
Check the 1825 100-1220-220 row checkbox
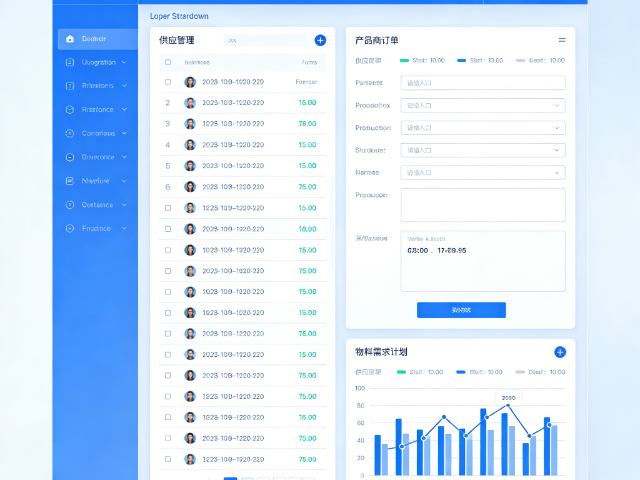[x=168, y=396]
